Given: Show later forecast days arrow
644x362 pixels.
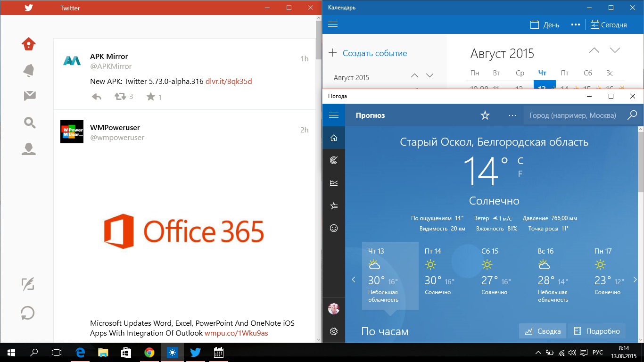Looking at the screenshot, I should (x=635, y=280).
